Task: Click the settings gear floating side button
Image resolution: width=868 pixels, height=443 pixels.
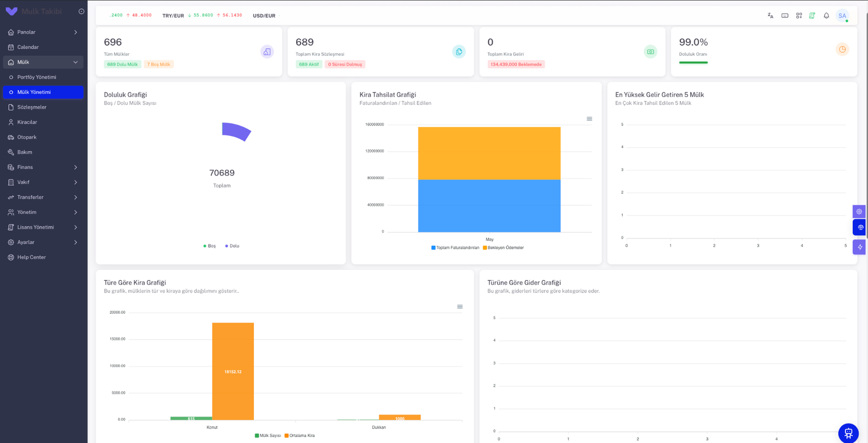Action: pos(859,211)
